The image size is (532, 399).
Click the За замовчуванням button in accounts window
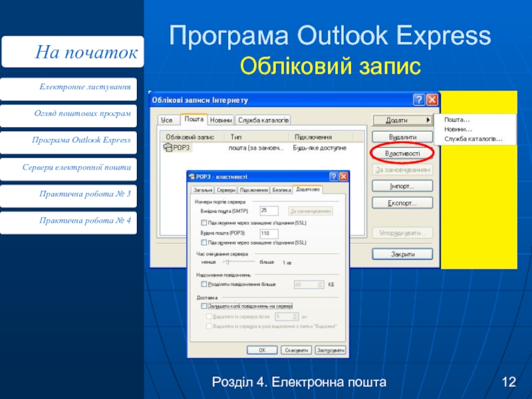tap(402, 170)
